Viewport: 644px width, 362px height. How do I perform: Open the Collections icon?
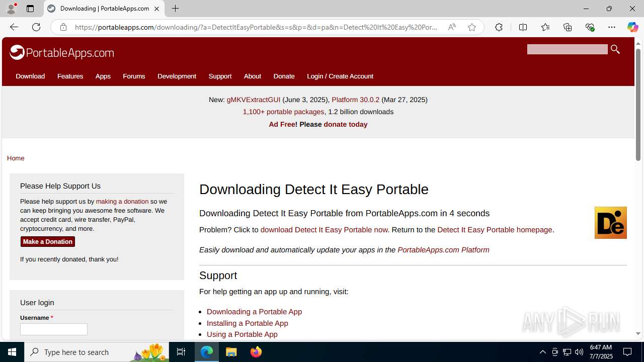click(568, 27)
